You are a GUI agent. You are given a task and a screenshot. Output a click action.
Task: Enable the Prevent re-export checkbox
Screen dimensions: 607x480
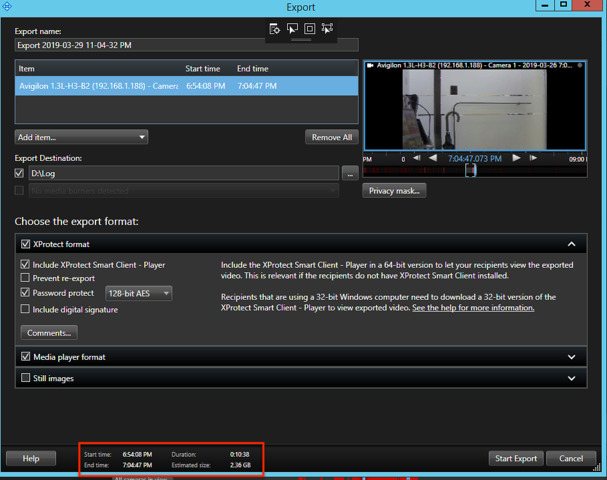25,279
